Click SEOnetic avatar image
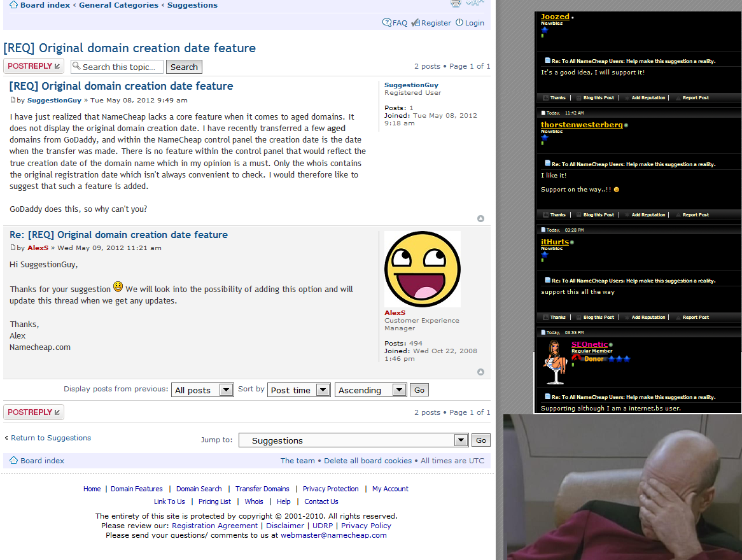 555,362
